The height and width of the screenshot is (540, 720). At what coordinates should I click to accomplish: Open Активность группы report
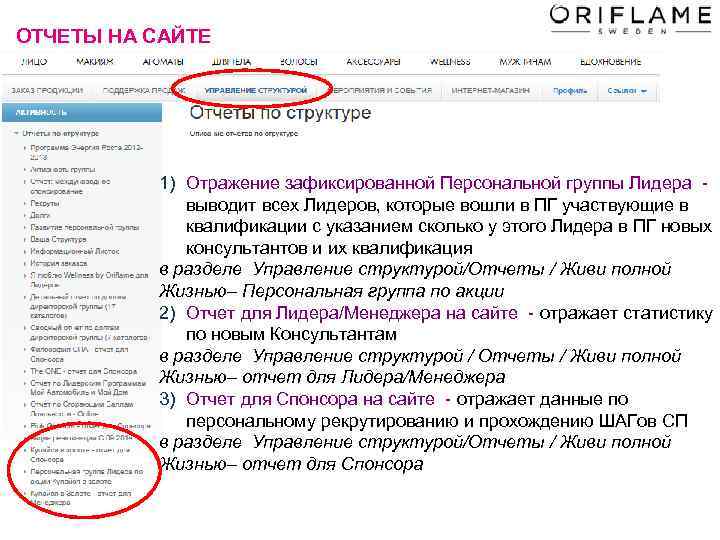point(62,169)
